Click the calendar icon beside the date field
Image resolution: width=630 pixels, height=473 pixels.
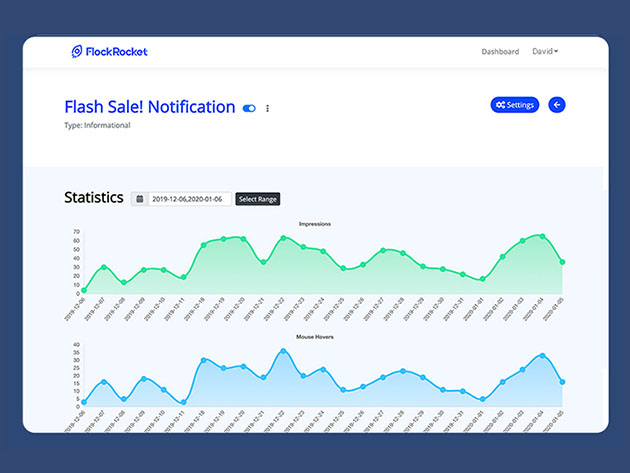[x=140, y=199]
